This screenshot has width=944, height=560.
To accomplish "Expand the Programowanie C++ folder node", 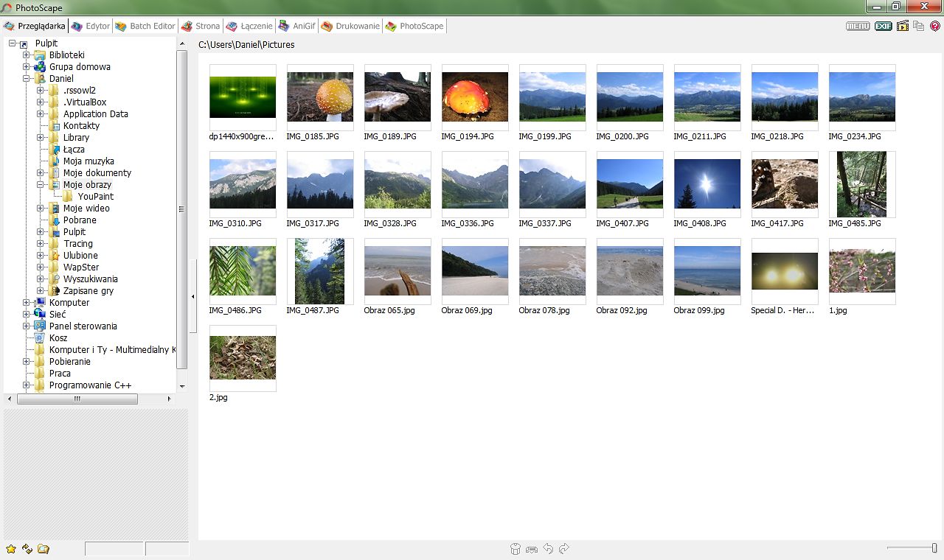I will tap(27, 385).
